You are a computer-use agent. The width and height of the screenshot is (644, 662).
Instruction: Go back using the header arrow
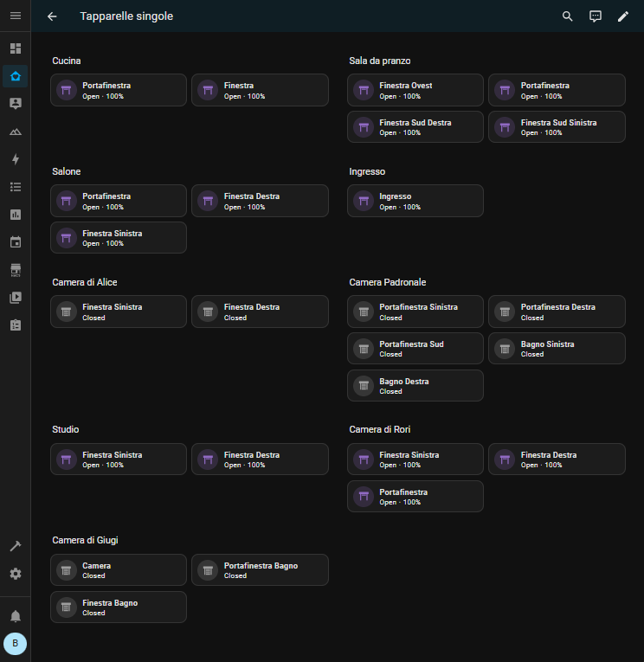(52, 16)
